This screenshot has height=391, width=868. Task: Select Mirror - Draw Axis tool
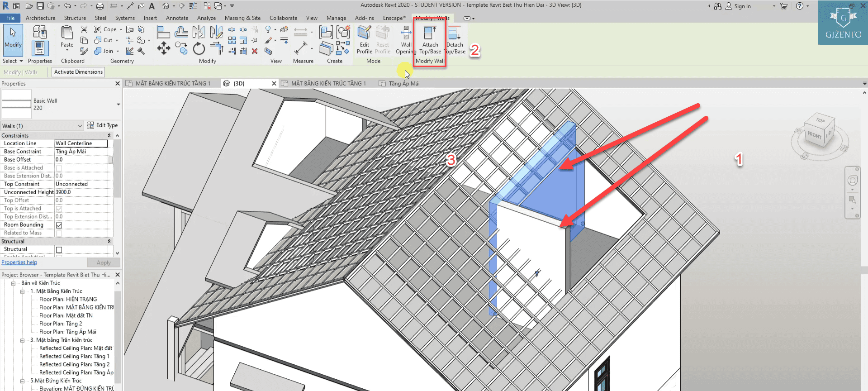(216, 32)
